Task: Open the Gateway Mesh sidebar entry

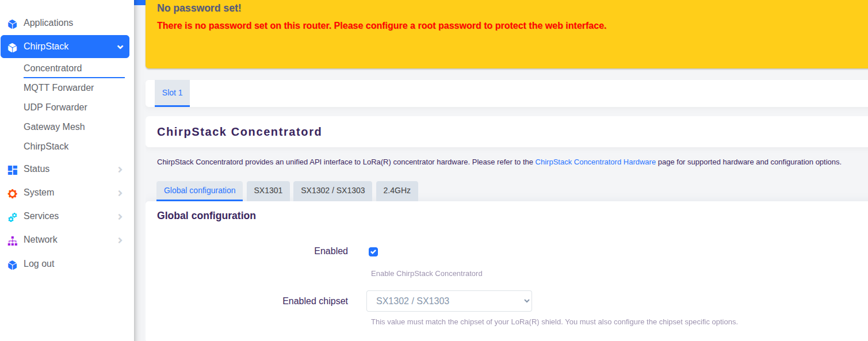Action: coord(54,127)
